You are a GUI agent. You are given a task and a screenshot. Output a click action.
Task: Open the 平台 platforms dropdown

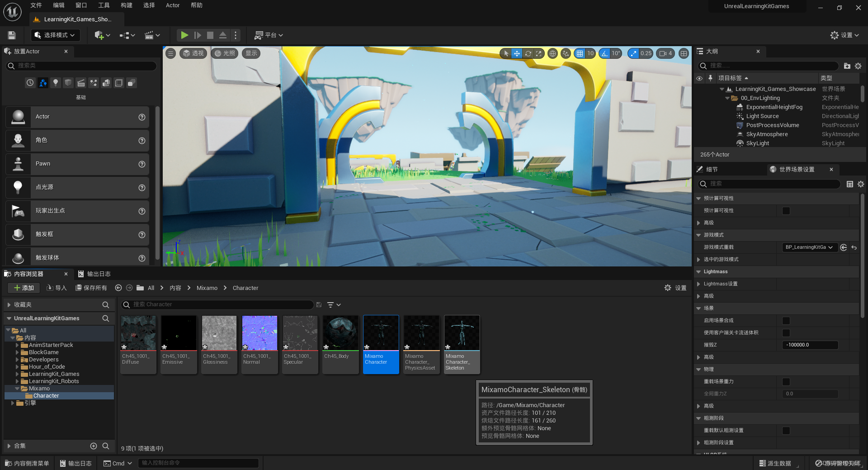(x=269, y=35)
